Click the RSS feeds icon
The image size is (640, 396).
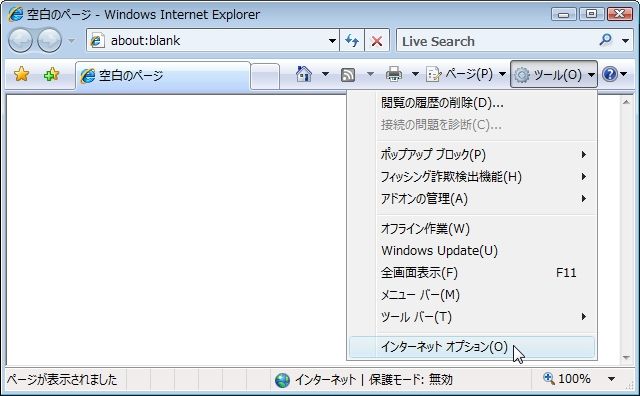[348, 75]
